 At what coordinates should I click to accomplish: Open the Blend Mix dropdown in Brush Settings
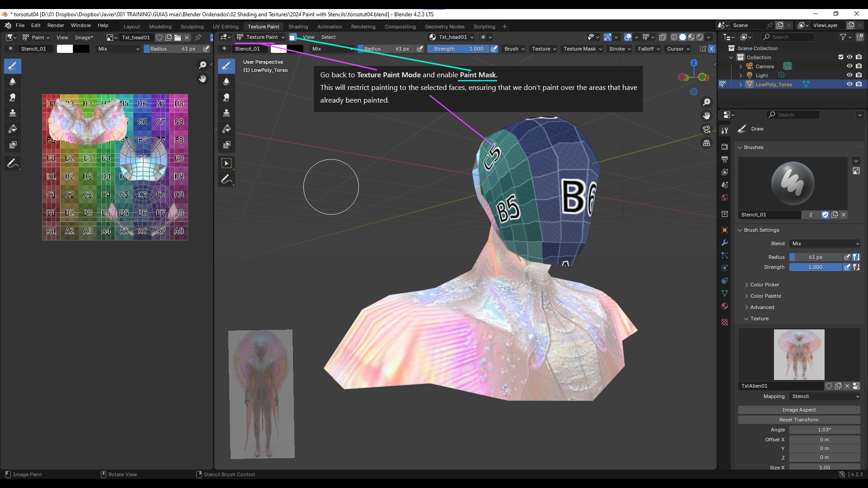tap(825, 244)
